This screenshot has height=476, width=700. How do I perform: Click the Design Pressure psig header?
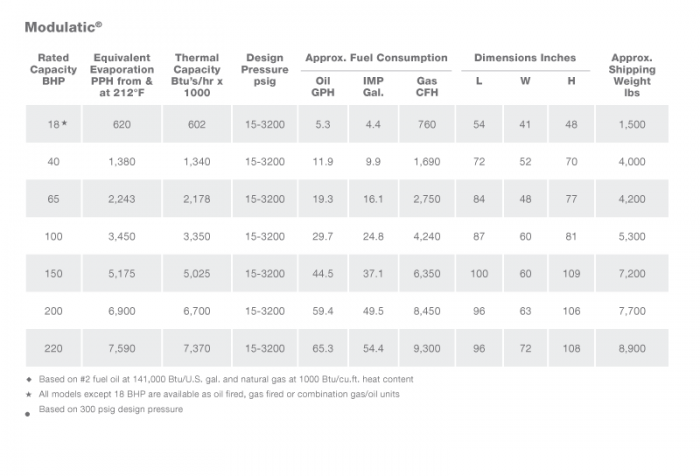[264, 69]
